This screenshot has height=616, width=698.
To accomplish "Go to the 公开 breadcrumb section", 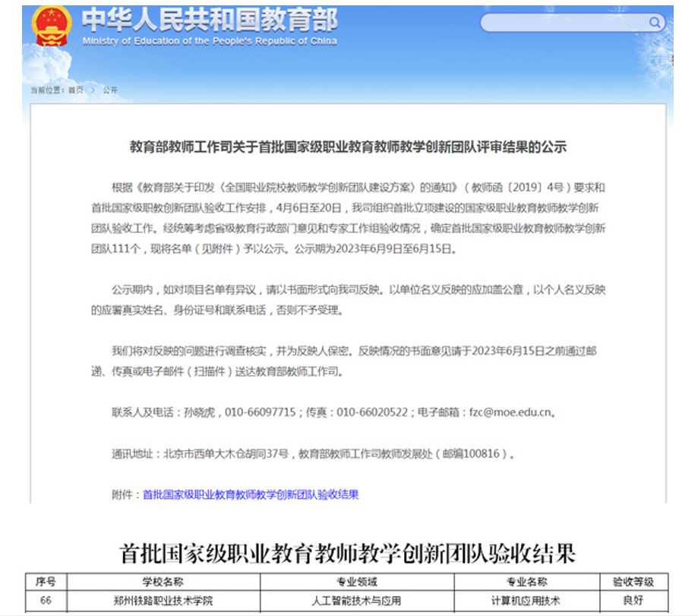I will pyautogui.click(x=110, y=90).
